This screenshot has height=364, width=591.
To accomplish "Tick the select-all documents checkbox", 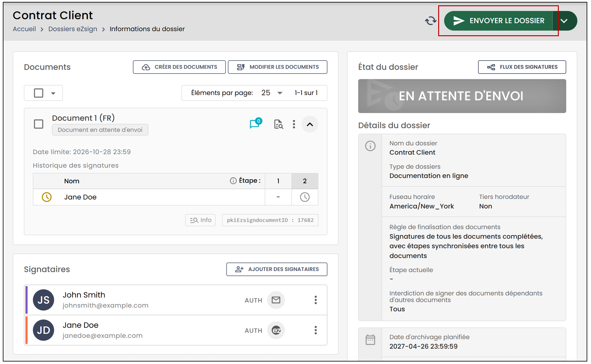I will pos(38,93).
